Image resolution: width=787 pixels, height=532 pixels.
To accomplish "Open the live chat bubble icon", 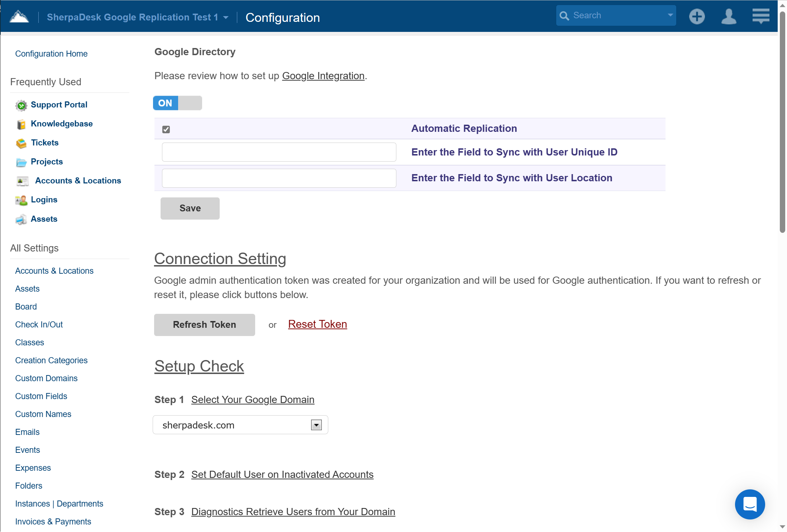I will click(750, 504).
